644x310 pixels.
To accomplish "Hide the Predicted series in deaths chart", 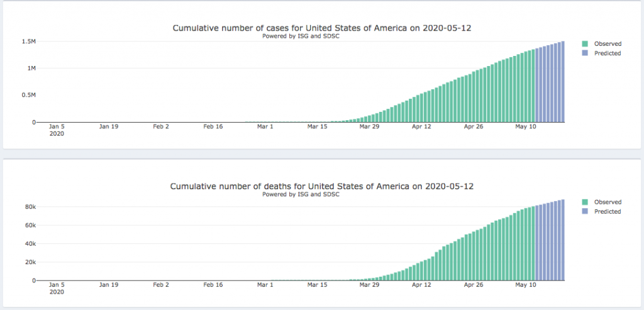I will point(608,211).
